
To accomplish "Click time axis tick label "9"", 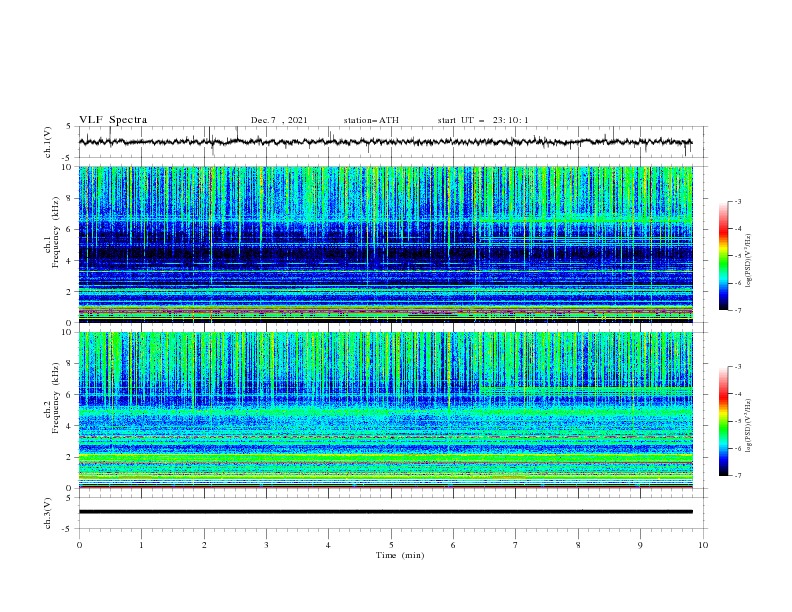I will click(640, 545).
